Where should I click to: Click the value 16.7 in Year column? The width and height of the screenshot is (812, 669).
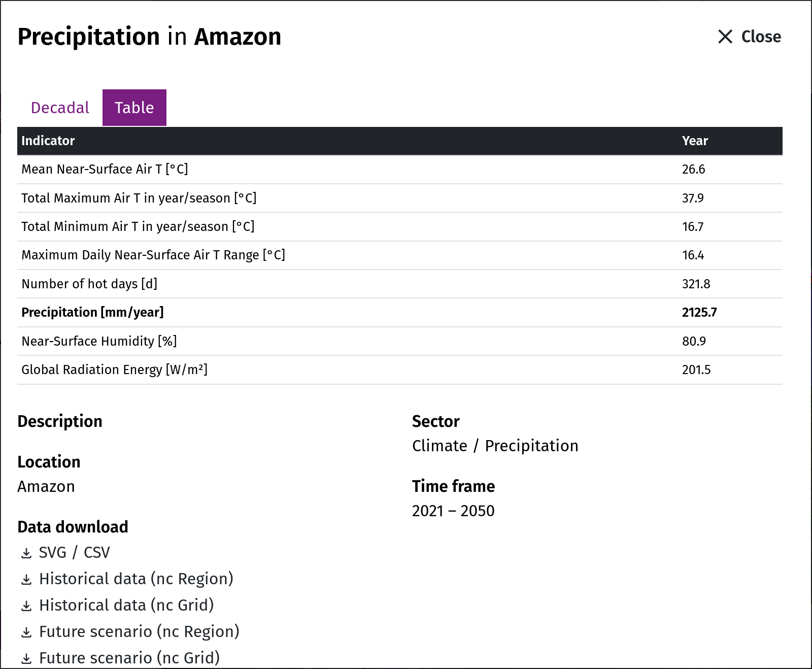pos(693,226)
